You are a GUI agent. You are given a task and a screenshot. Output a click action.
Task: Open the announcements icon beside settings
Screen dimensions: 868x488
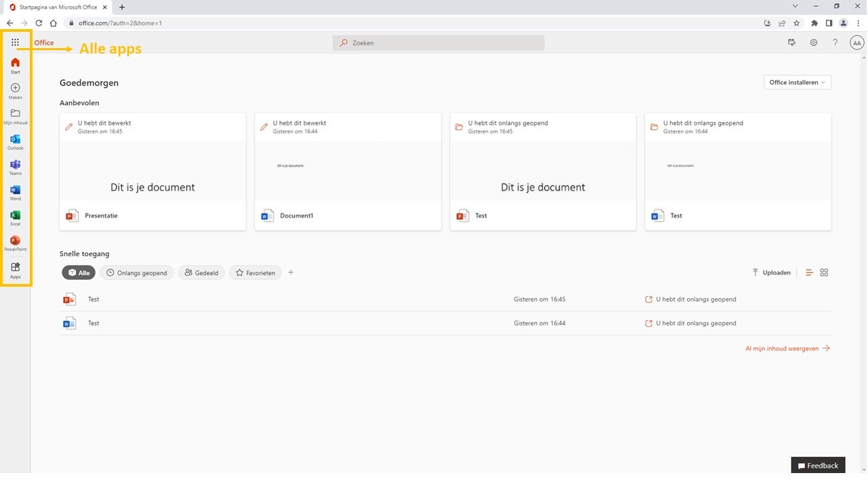point(792,43)
